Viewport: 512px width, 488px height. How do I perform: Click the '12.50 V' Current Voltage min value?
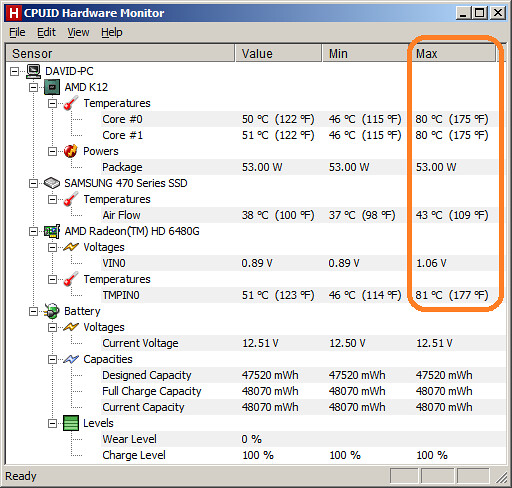347,343
